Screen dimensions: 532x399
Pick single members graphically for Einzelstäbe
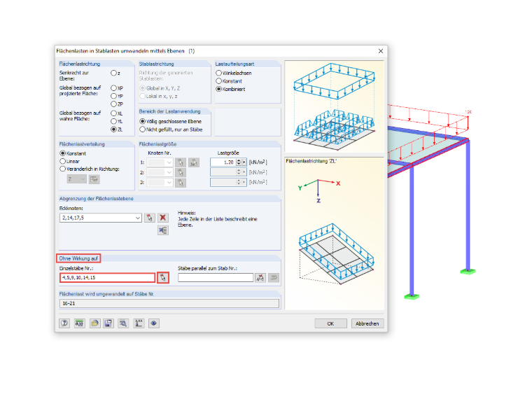(x=163, y=277)
